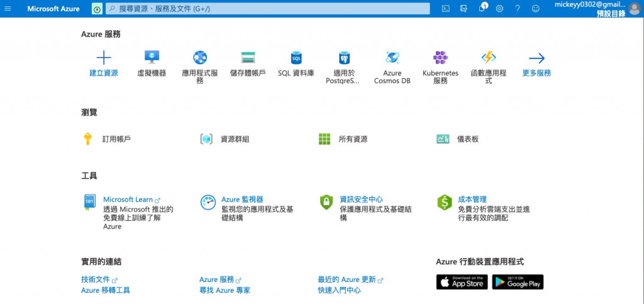Open the Azure 服務 external link
The width and height of the screenshot is (644, 304).
(220, 279)
